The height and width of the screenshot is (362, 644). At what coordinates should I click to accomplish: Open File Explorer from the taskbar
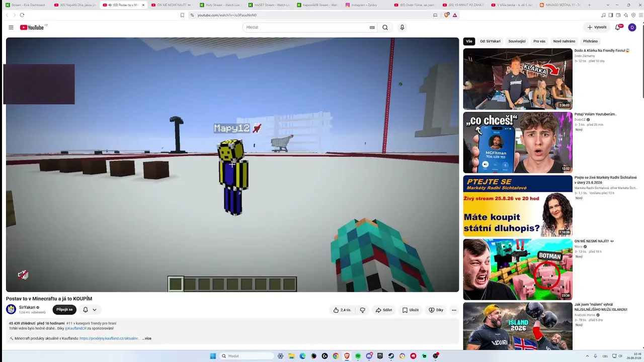291,356
